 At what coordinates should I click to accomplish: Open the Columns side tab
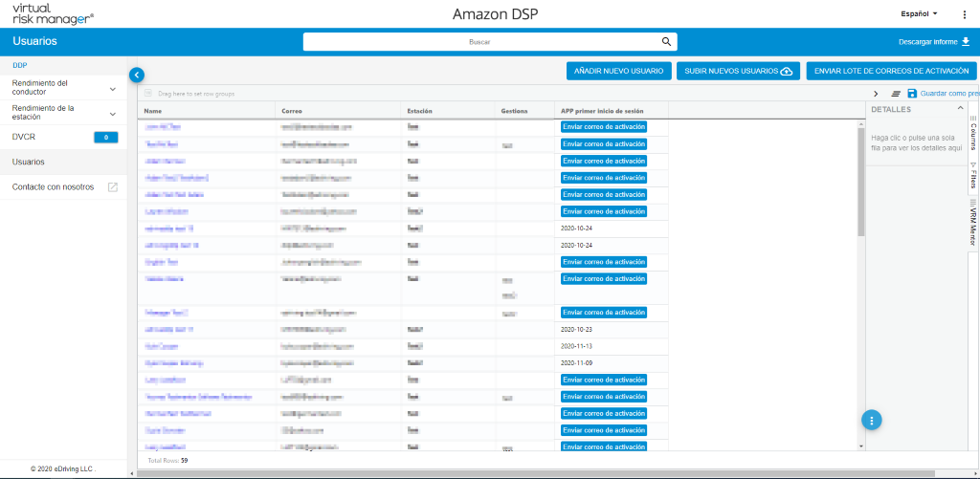(x=973, y=132)
